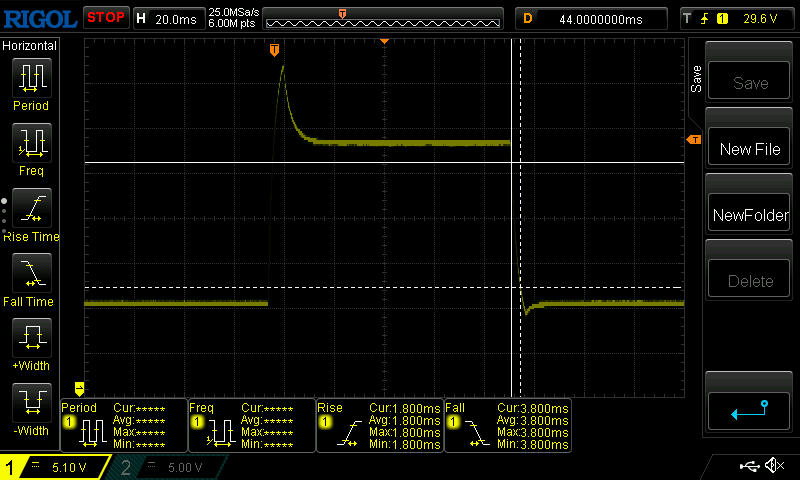Viewport: 800px width, 480px height.
Task: Click the rising edge icon in Rise result box
Action: [x=349, y=434]
